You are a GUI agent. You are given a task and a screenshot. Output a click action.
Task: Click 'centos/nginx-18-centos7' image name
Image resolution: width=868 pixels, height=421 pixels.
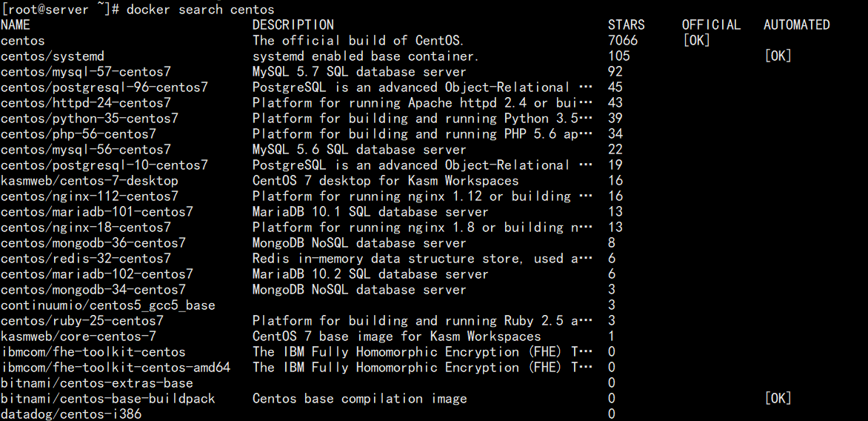[86, 227]
